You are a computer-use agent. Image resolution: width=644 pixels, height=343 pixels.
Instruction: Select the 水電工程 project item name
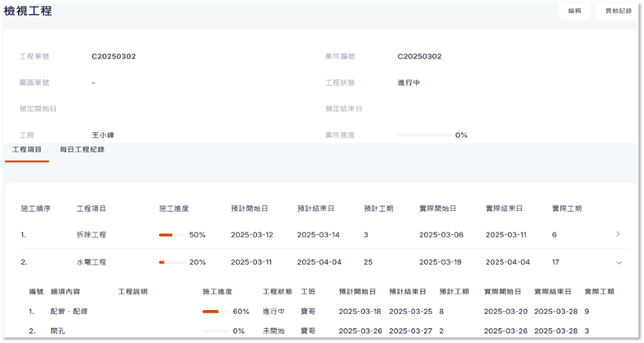91,262
